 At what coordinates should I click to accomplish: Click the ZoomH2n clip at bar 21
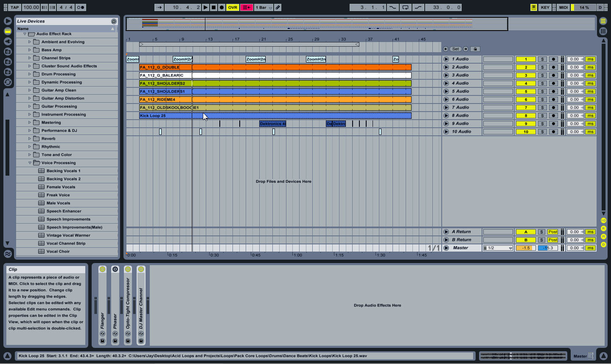[256, 59]
